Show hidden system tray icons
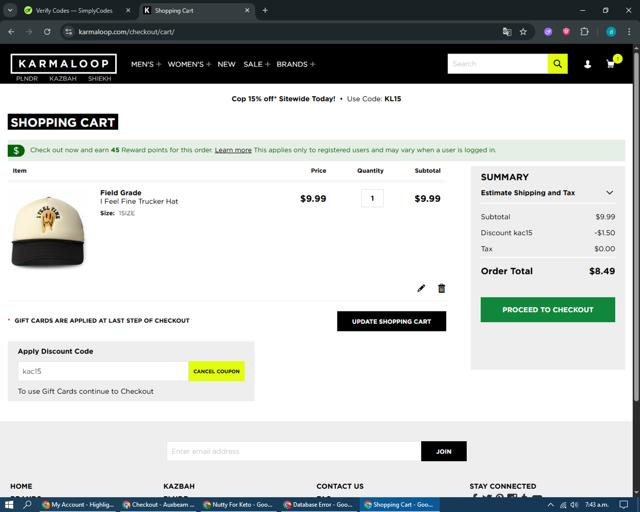 (x=551, y=505)
